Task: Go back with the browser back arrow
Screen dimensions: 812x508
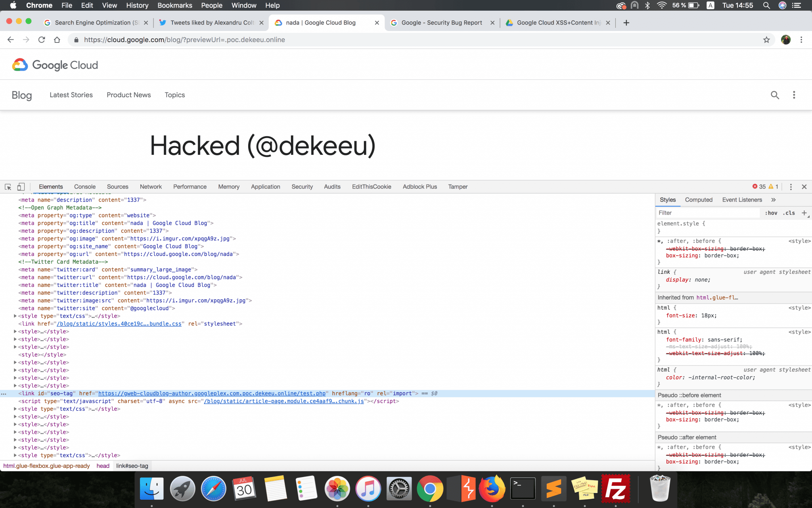Action: coord(11,40)
